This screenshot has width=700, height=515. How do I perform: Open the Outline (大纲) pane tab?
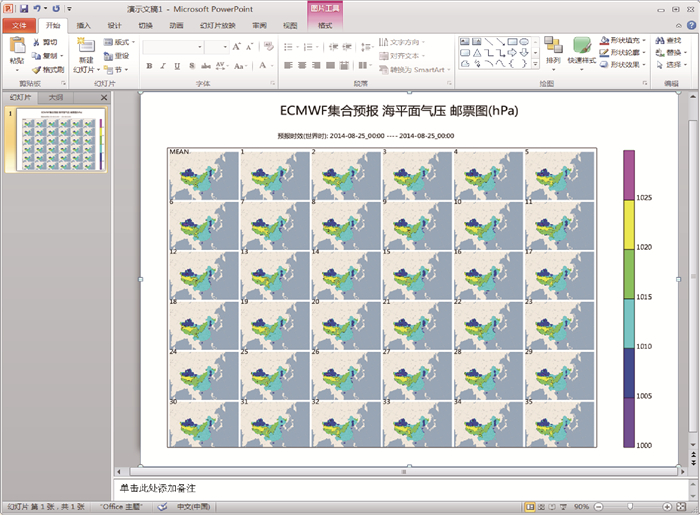[57, 97]
